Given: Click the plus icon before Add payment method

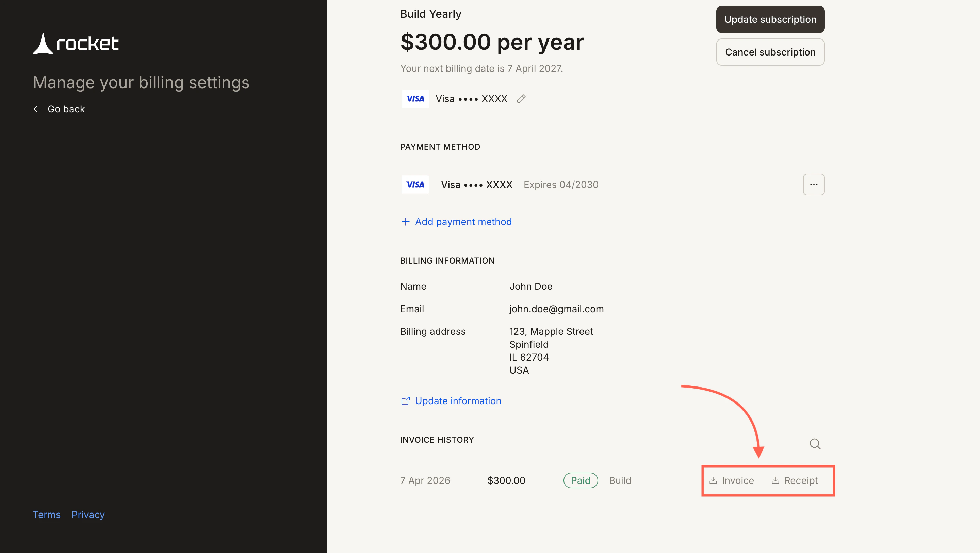Looking at the screenshot, I should coord(405,221).
